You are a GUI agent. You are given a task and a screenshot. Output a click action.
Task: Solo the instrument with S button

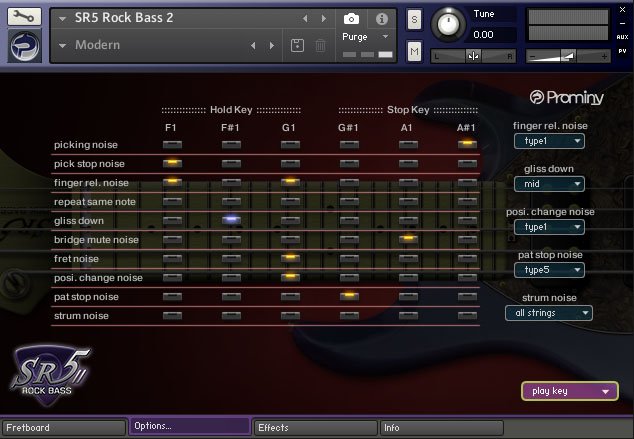point(414,20)
